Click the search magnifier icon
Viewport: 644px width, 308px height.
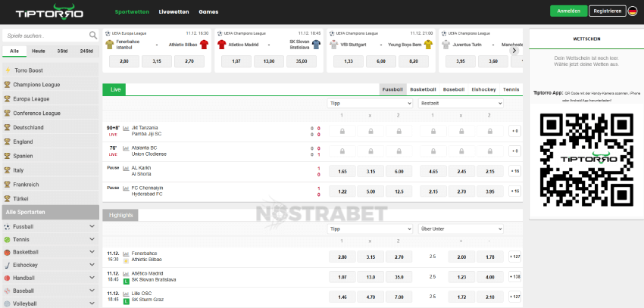pyautogui.click(x=93, y=36)
